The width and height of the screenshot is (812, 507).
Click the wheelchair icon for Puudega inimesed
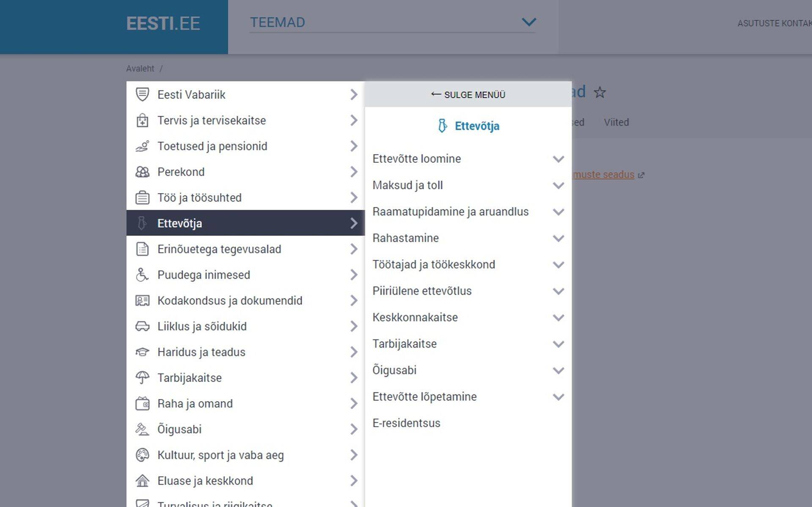click(x=142, y=275)
